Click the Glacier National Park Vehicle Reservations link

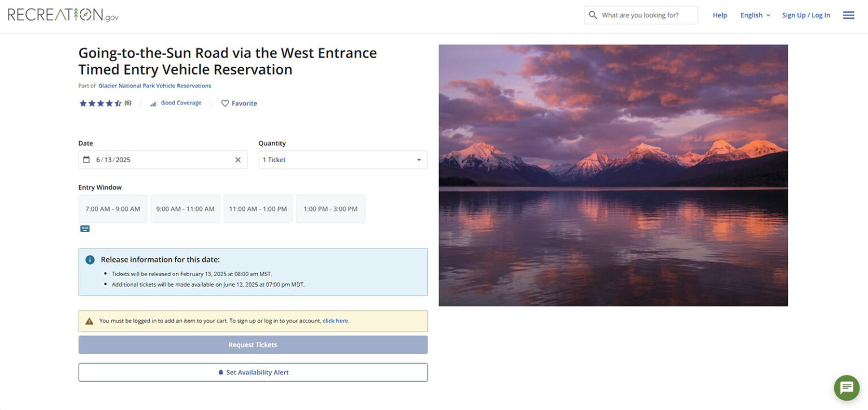[154, 85]
